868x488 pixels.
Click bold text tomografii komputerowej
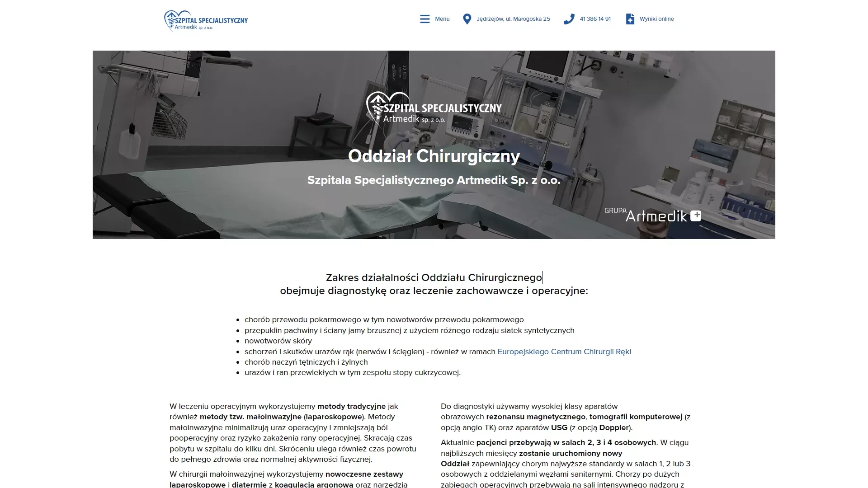pos(636,417)
